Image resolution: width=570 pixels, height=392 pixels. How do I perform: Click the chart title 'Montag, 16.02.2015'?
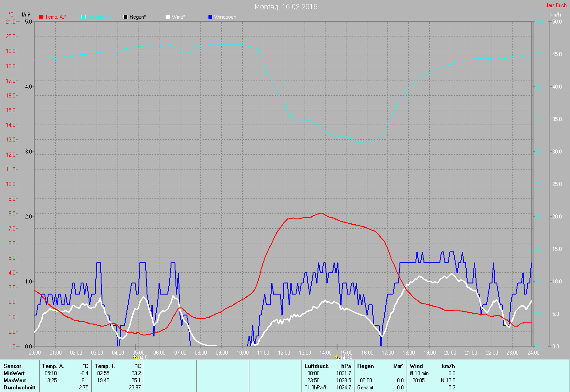(x=286, y=7)
